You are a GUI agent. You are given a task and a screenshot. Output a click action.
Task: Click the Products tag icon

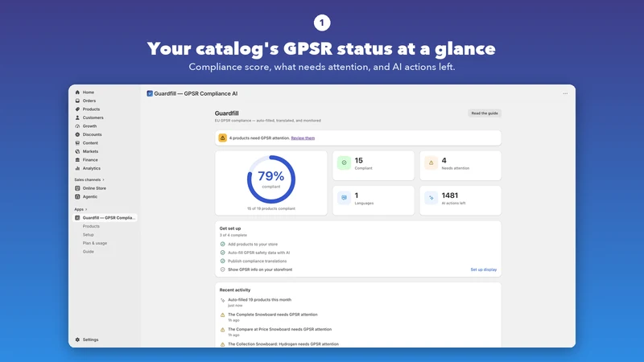[77, 109]
